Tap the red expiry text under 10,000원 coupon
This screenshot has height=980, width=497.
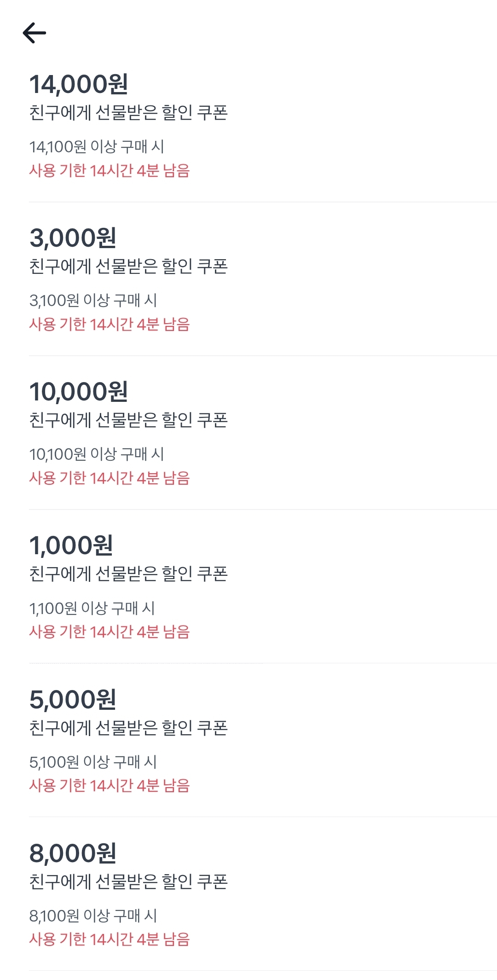pyautogui.click(x=110, y=478)
